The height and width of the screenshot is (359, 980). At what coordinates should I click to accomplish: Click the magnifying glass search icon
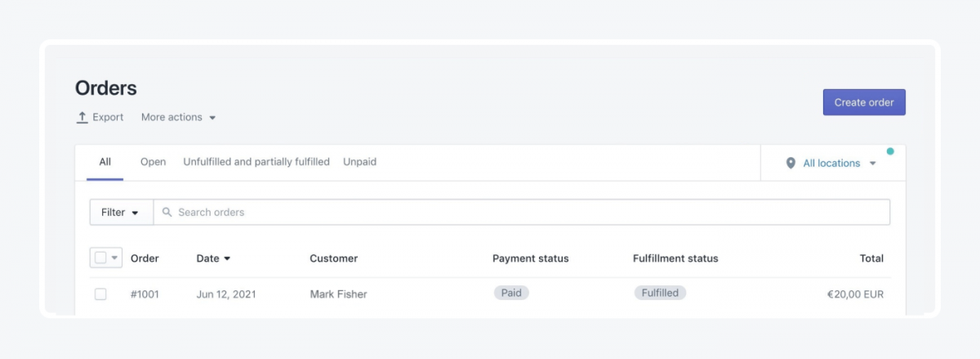point(167,213)
